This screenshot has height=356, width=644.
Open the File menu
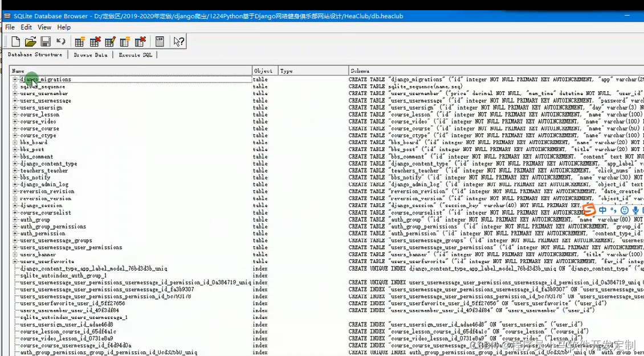point(10,27)
